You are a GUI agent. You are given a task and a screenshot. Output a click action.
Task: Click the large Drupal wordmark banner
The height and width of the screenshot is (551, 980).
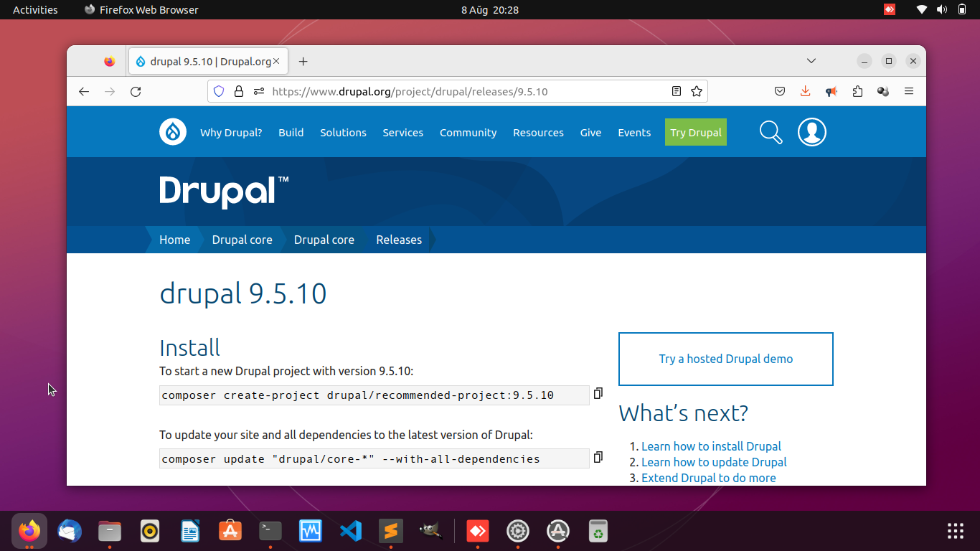point(224,192)
